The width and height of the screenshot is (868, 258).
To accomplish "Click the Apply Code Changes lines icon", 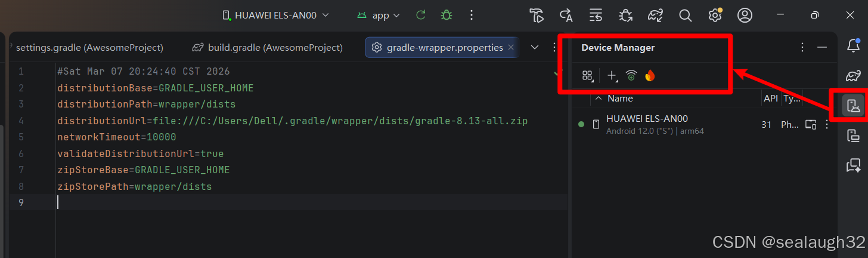I will [x=596, y=16].
